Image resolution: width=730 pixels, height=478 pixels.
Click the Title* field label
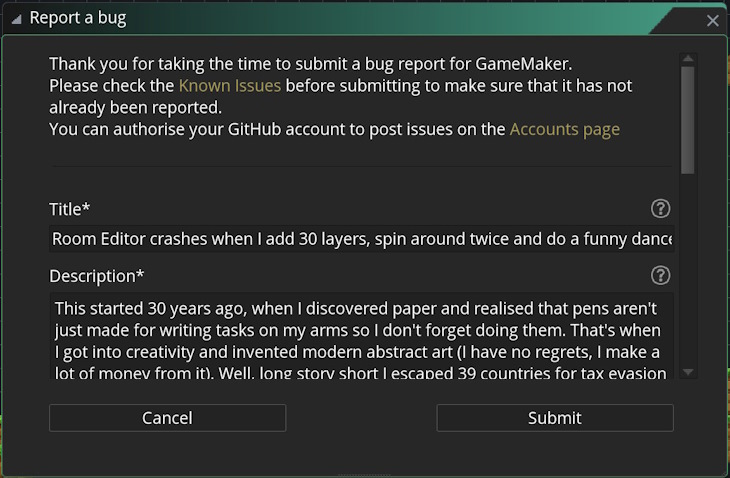point(70,209)
